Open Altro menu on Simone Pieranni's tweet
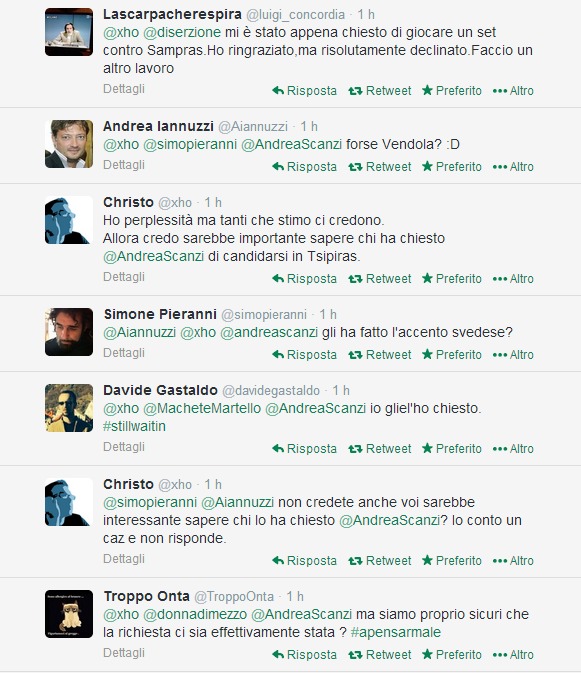 513,355
